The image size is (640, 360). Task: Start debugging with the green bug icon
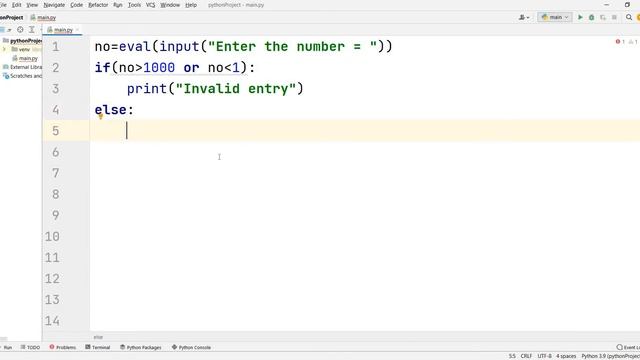pyautogui.click(x=591, y=17)
